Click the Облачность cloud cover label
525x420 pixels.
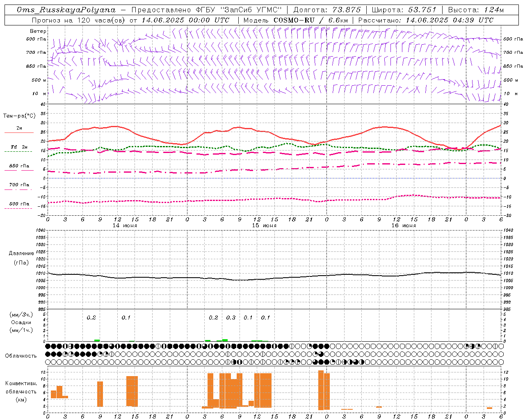[x=21, y=356]
